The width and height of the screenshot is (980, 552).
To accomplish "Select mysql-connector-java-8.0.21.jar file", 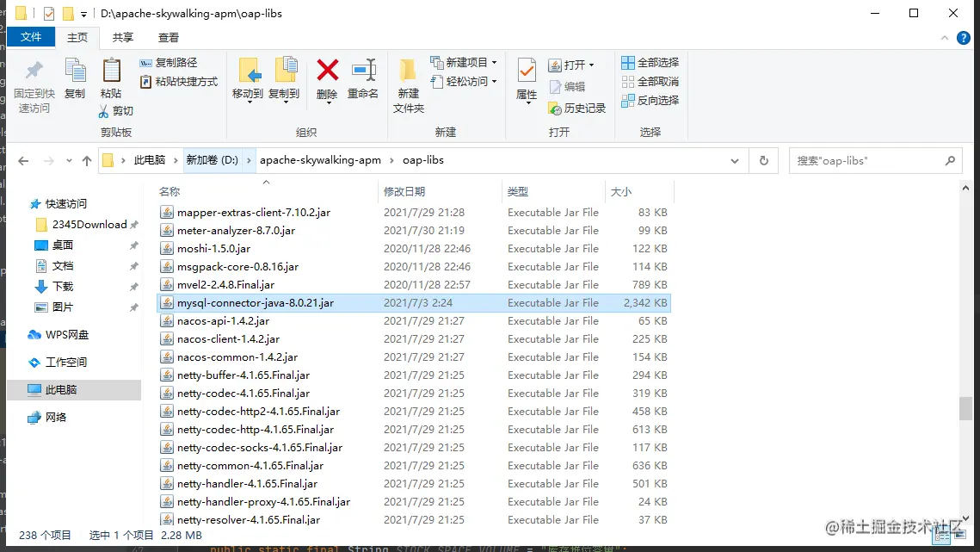I will (414, 302).
